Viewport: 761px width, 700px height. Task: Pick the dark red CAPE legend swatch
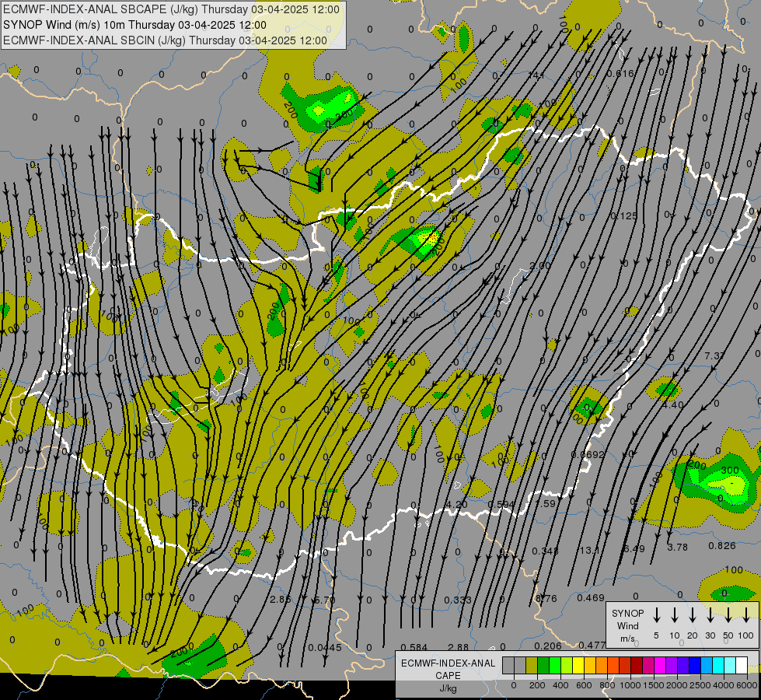pos(637,666)
